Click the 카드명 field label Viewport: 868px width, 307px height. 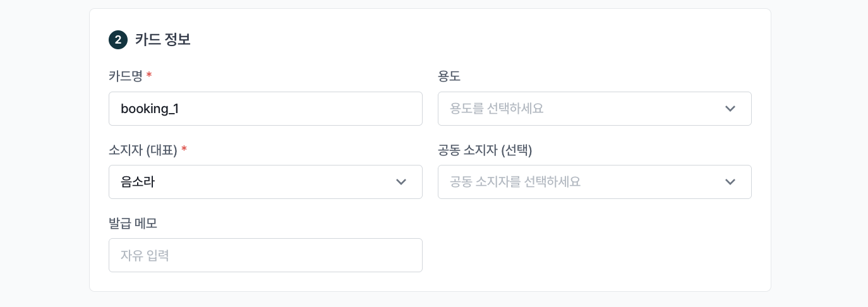126,76
